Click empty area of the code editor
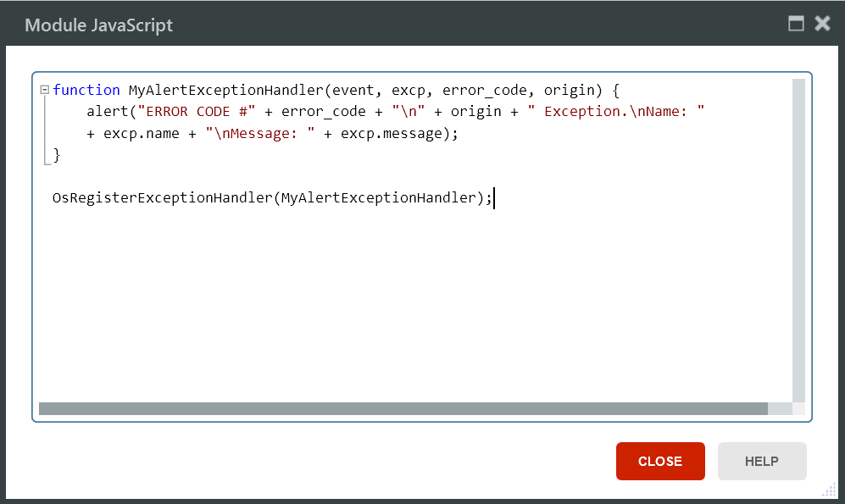Image resolution: width=845 pixels, height=504 pixels. tap(407, 313)
